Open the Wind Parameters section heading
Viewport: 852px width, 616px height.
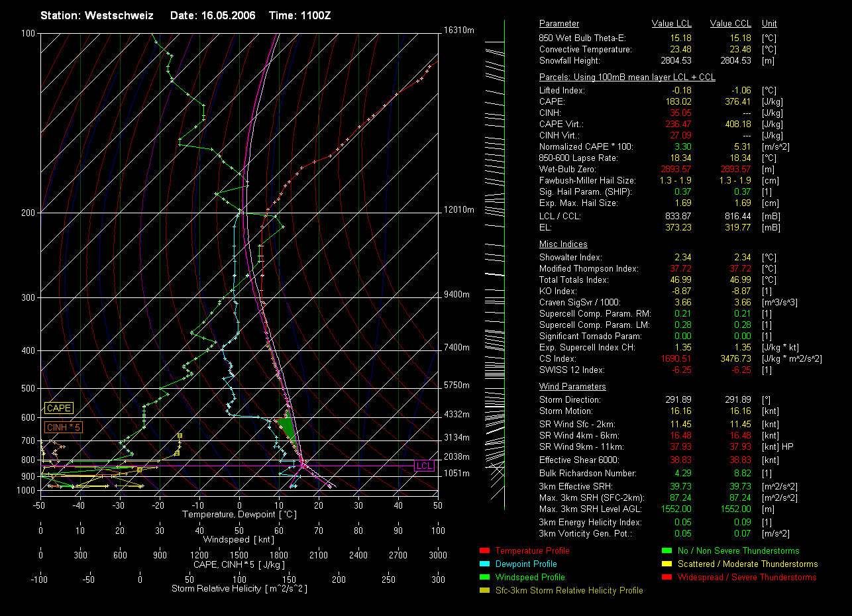tap(572, 387)
